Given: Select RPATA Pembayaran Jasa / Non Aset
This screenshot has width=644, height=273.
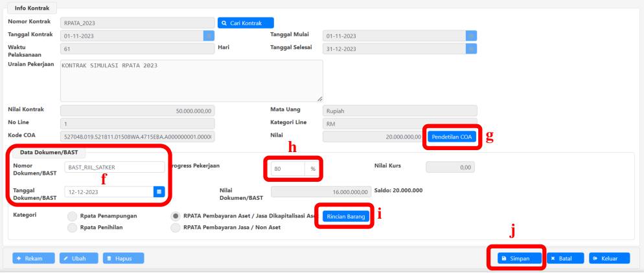Looking at the screenshot, I should click(174, 228).
